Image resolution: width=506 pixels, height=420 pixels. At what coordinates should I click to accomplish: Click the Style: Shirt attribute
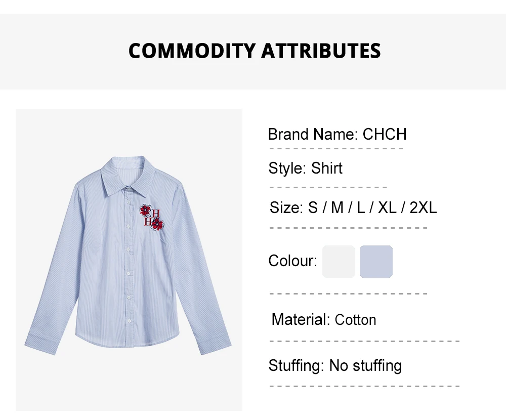point(305,168)
